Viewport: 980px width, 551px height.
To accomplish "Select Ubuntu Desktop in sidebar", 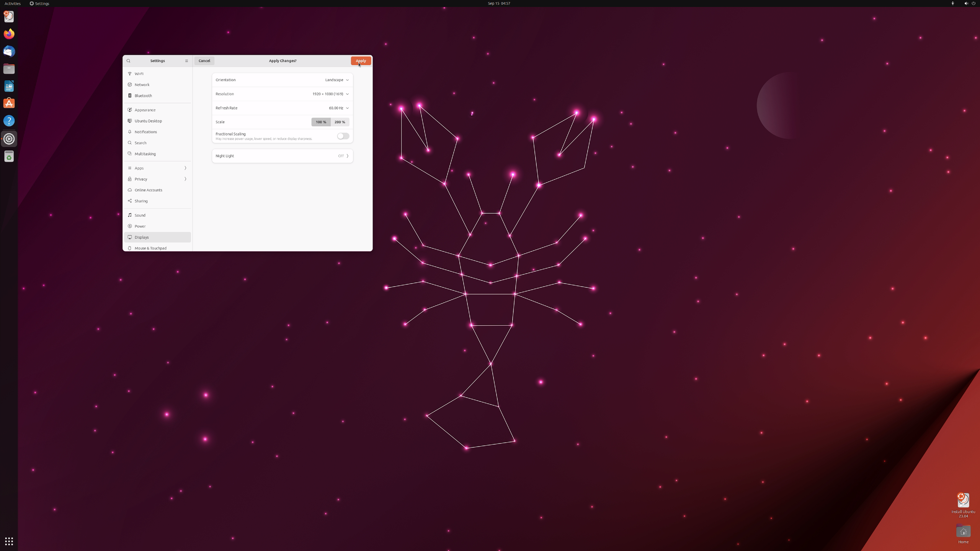I will click(157, 121).
